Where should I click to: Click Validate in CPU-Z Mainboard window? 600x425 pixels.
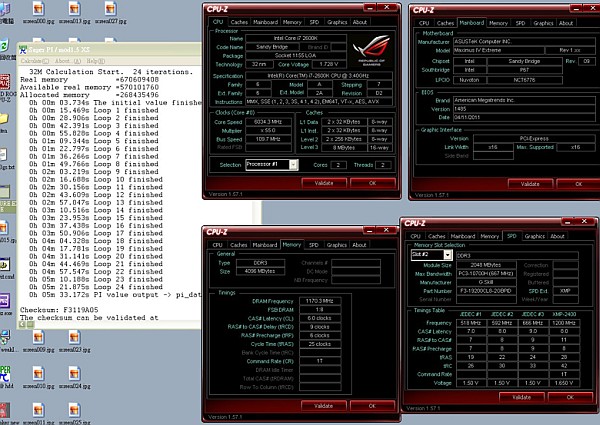tap(530, 184)
